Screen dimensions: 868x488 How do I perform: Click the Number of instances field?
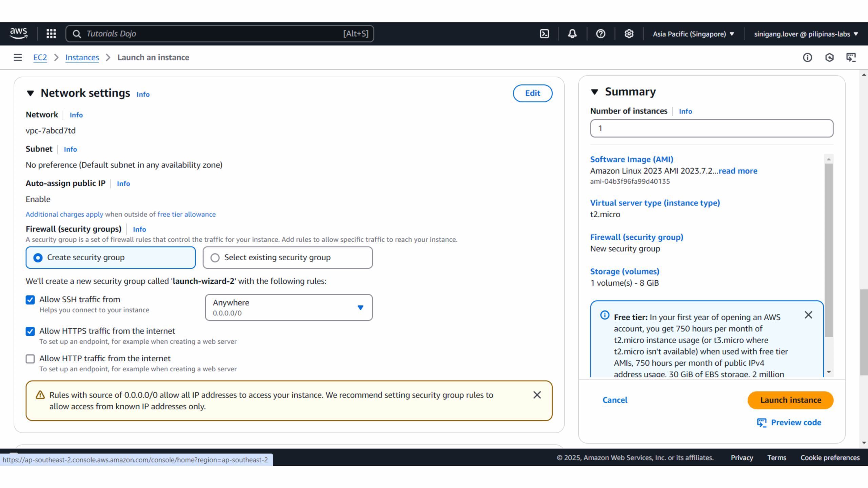(x=711, y=128)
